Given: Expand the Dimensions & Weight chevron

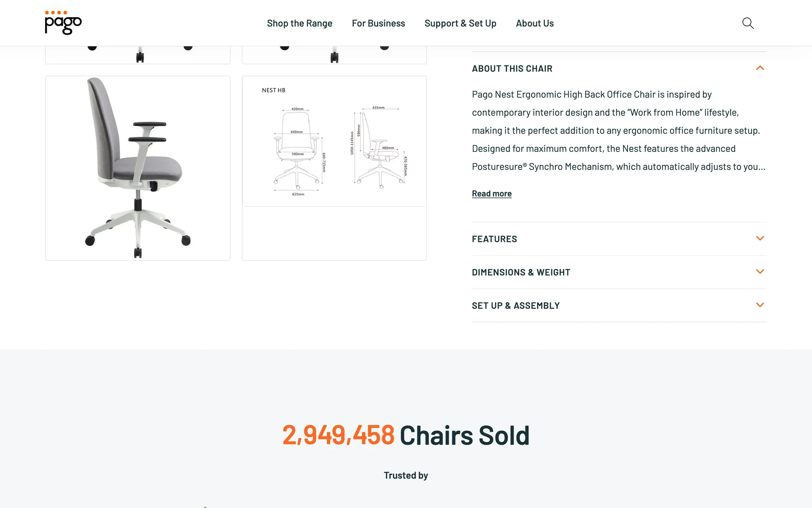Looking at the screenshot, I should (760, 272).
